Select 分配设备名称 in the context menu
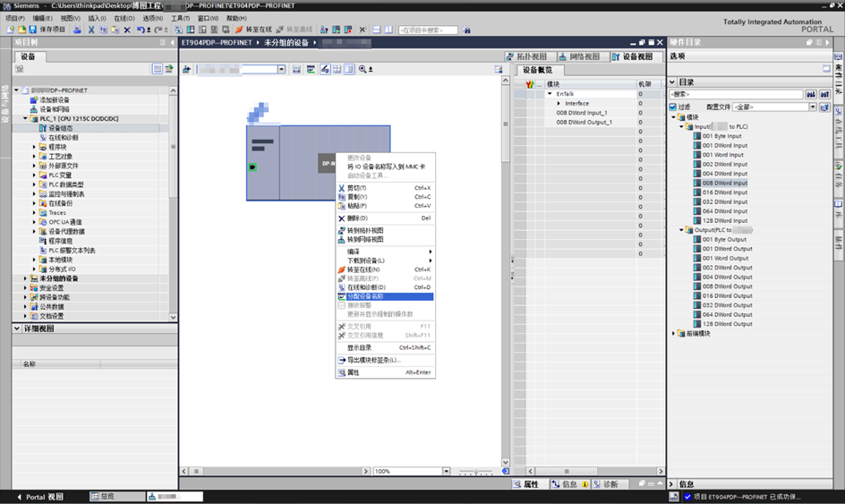The width and height of the screenshot is (845, 504). pyautogui.click(x=385, y=296)
